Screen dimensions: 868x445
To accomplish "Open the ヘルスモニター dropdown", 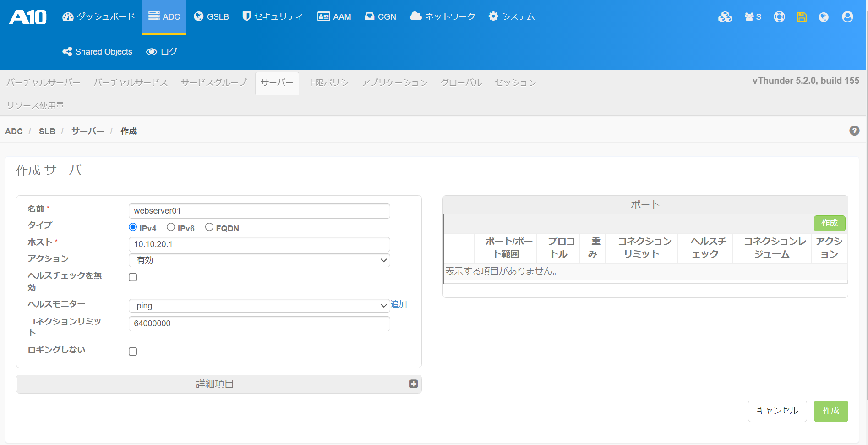I will point(259,306).
